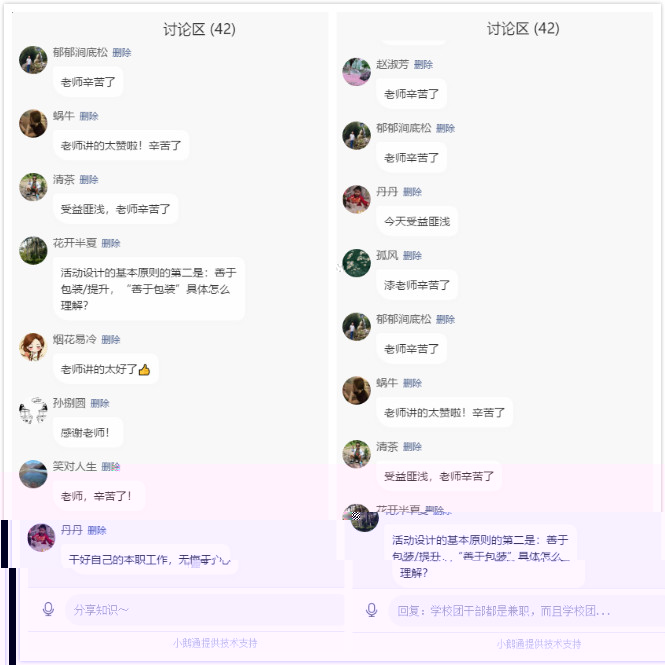Open 笑对人生's lake avatar
This screenshot has height=665, width=665.
click(x=33, y=474)
